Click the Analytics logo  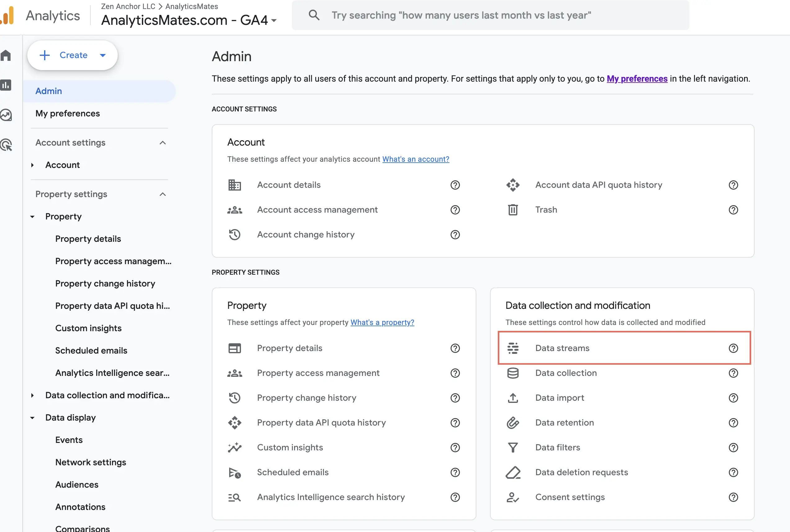click(x=7, y=16)
